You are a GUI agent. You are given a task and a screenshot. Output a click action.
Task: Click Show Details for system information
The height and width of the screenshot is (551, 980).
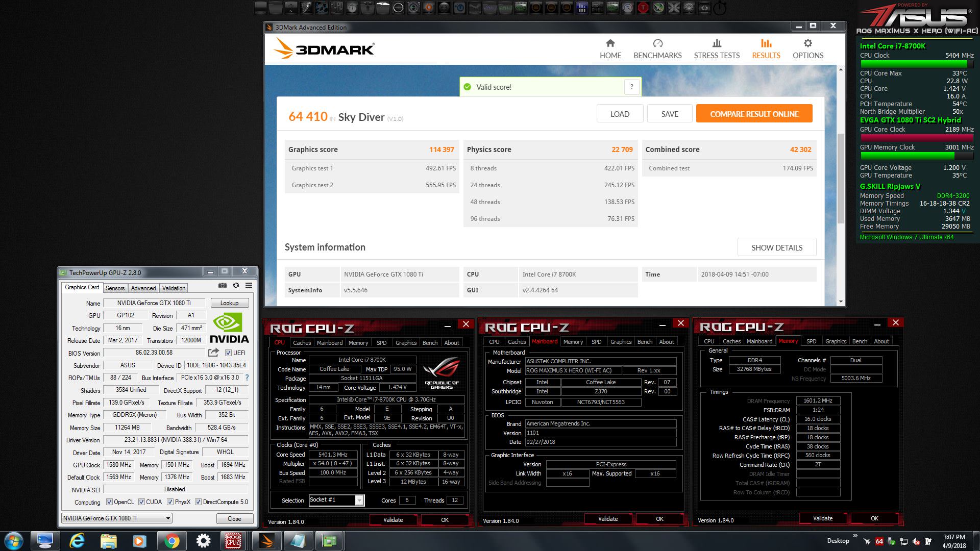[x=777, y=247]
